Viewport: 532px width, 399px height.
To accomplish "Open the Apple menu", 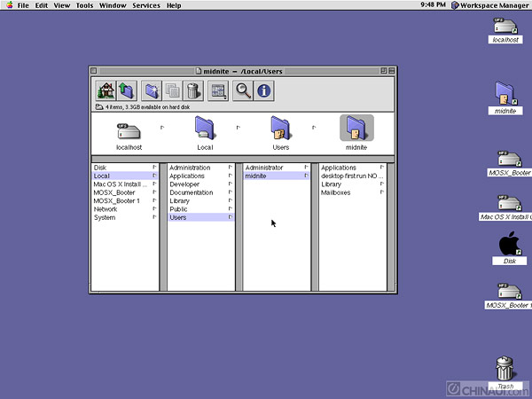I will pyautogui.click(x=8, y=5).
